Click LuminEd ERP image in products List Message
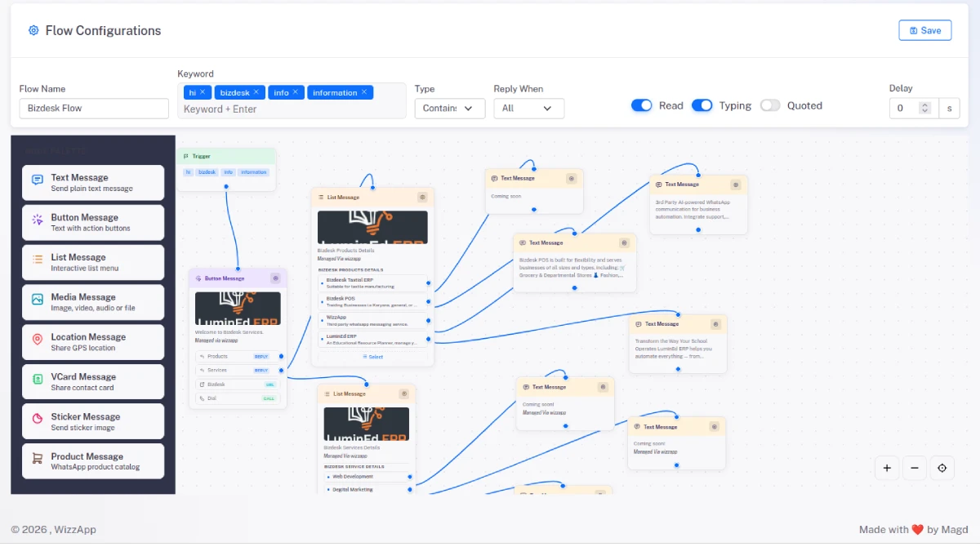Image resolution: width=980 pixels, height=547 pixels. tap(372, 228)
